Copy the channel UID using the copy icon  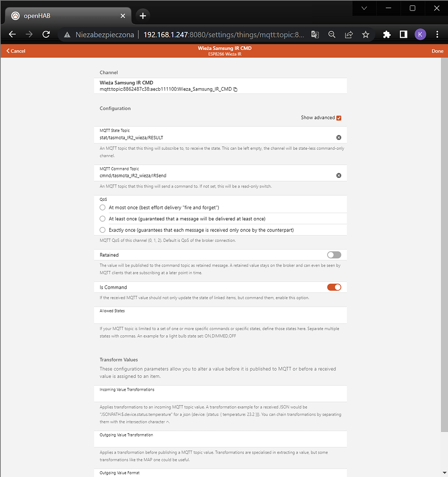pos(234,89)
